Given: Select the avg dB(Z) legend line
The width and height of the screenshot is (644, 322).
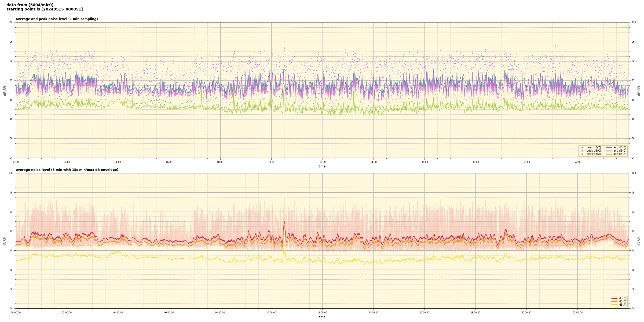Looking at the screenshot, I should (x=609, y=148).
